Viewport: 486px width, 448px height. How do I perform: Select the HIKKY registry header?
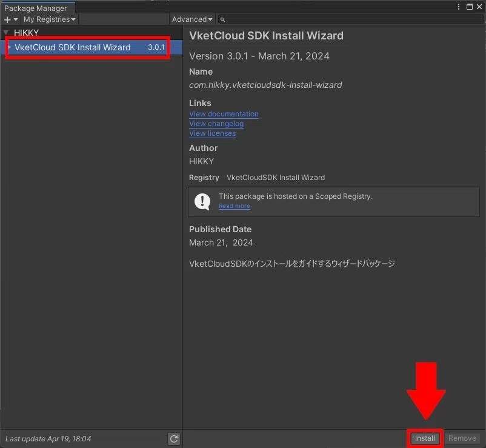click(25, 33)
